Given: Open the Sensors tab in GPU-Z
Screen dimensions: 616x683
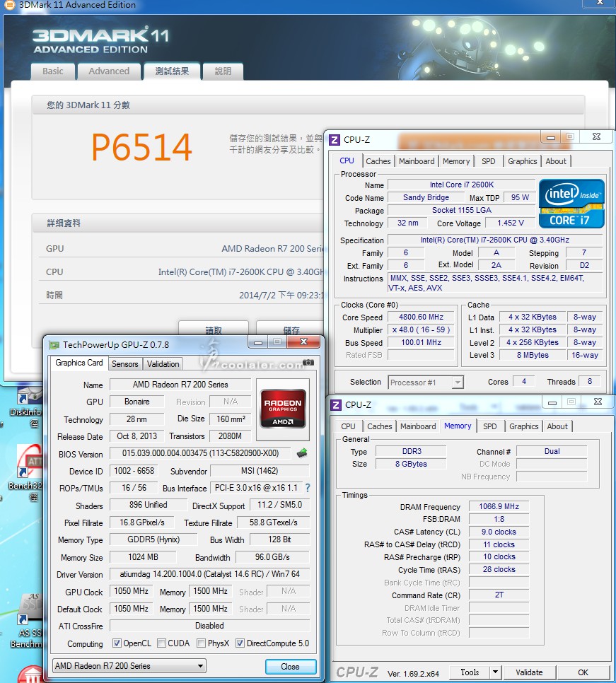Looking at the screenshot, I should [x=124, y=364].
